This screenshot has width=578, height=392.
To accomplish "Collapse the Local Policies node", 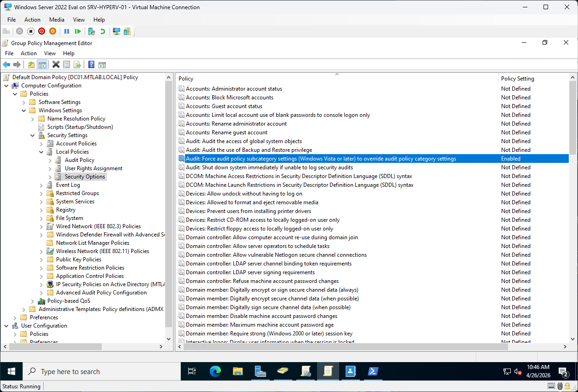I will [x=41, y=152].
